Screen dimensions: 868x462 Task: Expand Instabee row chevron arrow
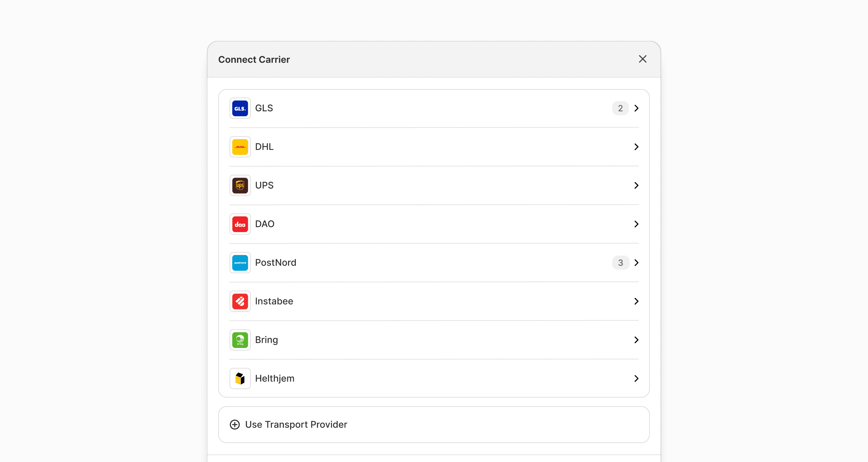(636, 301)
